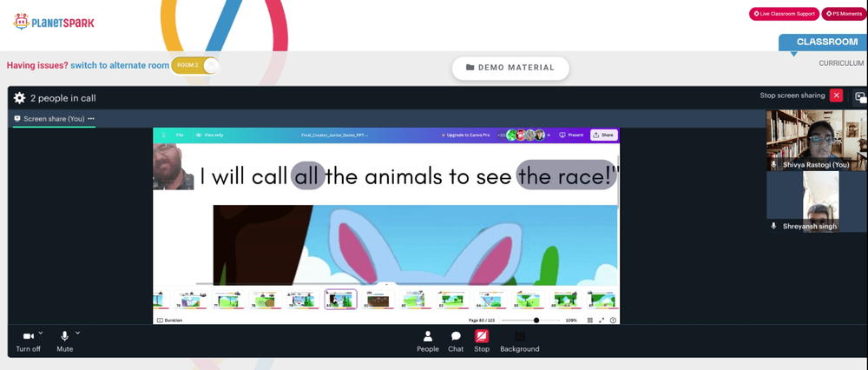
Task: Select slide thumbnail 86
Action: coord(565,300)
